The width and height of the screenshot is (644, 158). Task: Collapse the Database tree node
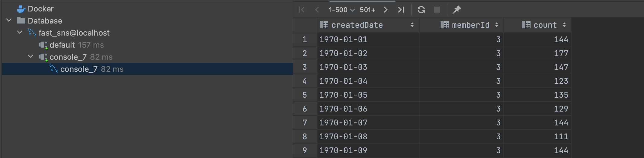9,21
